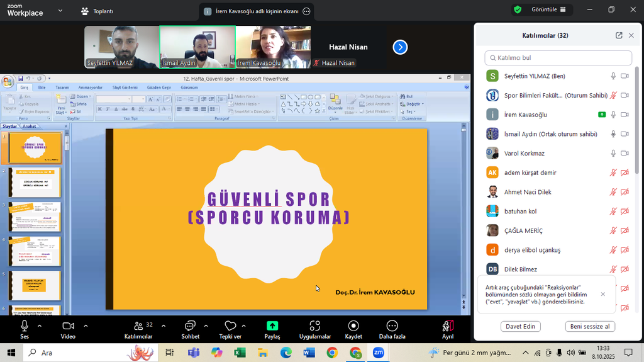Toggle camera with Video button

tap(68, 326)
